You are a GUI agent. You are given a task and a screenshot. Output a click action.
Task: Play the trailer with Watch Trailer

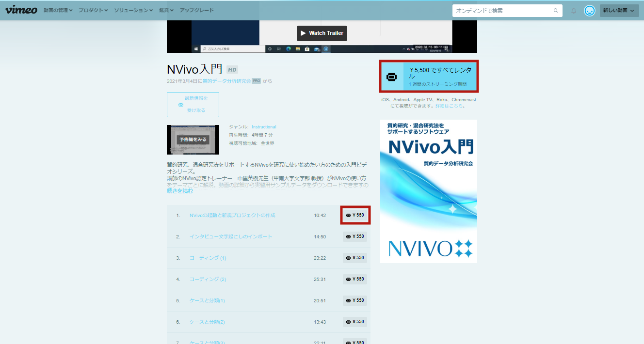coord(322,33)
